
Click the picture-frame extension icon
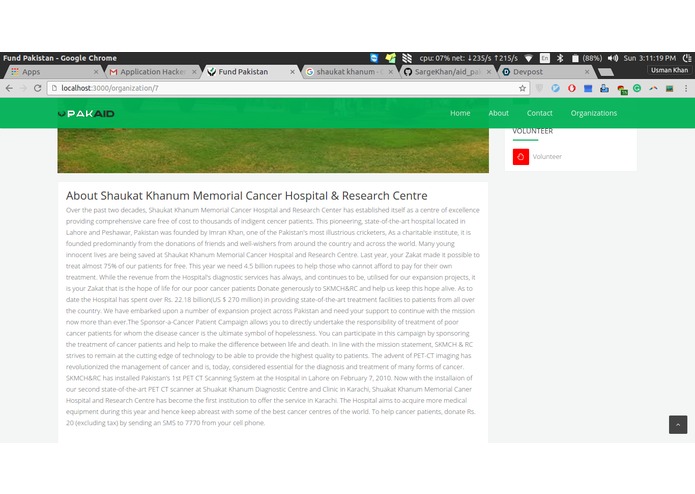point(670,88)
